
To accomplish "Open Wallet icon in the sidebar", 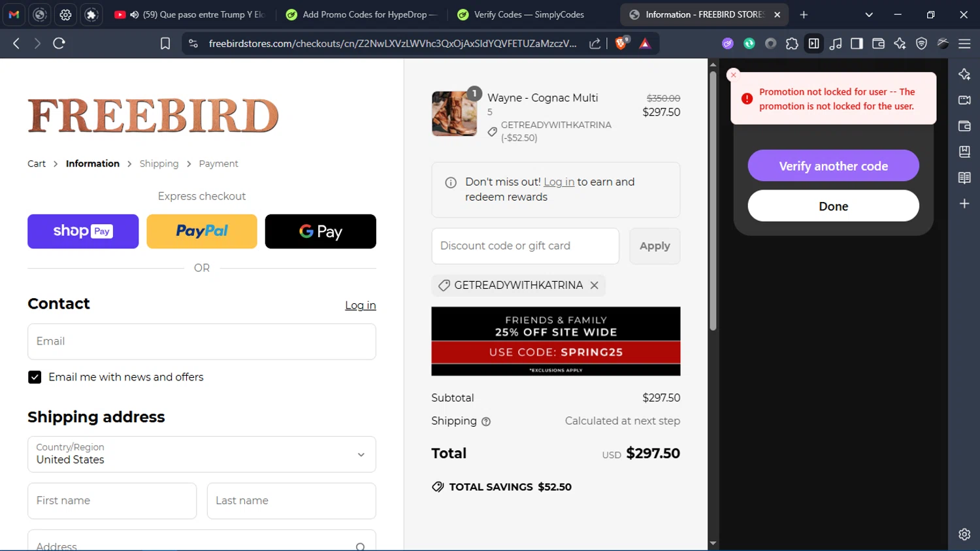I will [964, 126].
